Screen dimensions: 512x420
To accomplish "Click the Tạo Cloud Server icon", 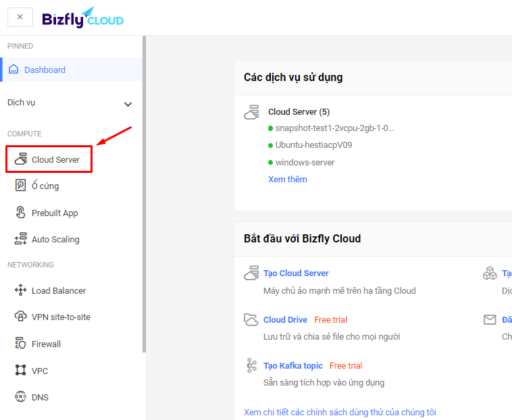I will (x=251, y=273).
